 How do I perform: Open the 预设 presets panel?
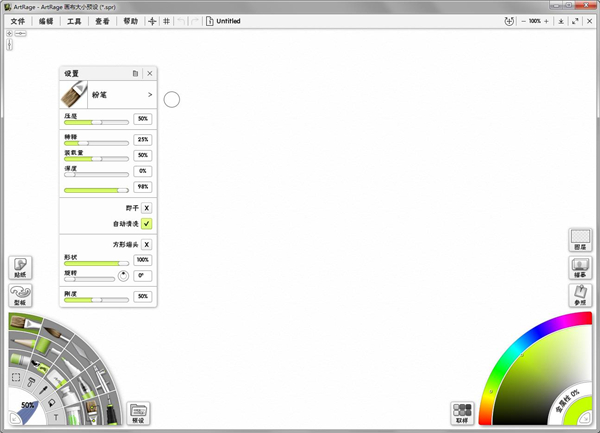coord(138,412)
